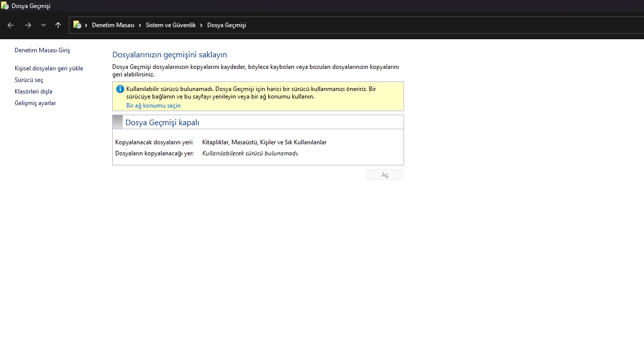644x362 pixels.
Task: Expand chevron after 'Sistem ve Güvenlik' breadcrumb
Action: coord(201,25)
